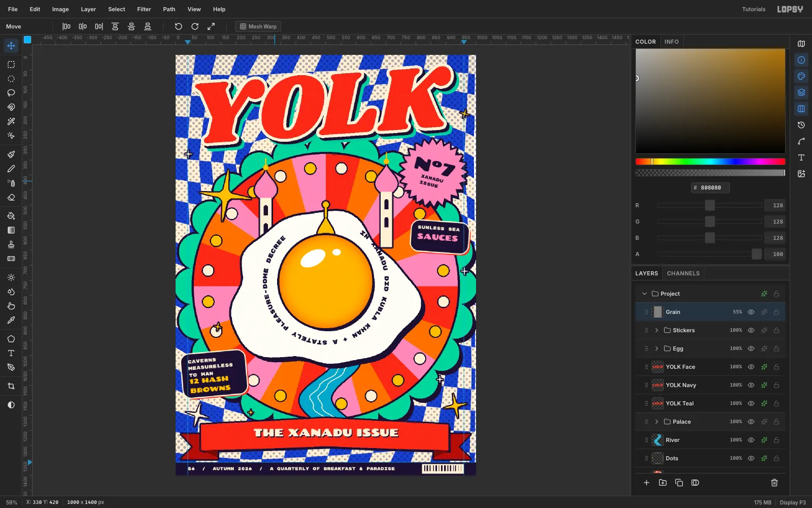This screenshot has width=812, height=508.
Task: Select the Polygon Shape tool
Action: [11, 339]
